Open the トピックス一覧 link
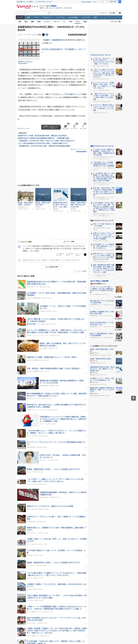Screen dimensions: 138x644 pos(115,21)
